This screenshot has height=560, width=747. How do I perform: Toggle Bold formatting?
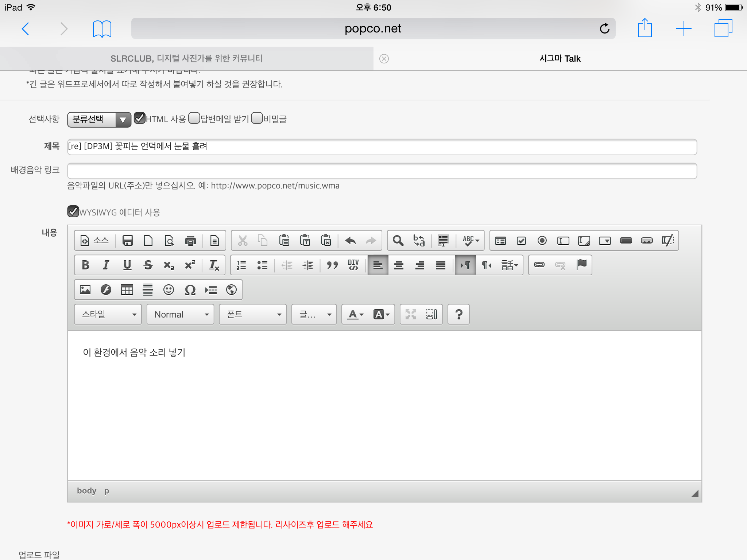click(85, 265)
